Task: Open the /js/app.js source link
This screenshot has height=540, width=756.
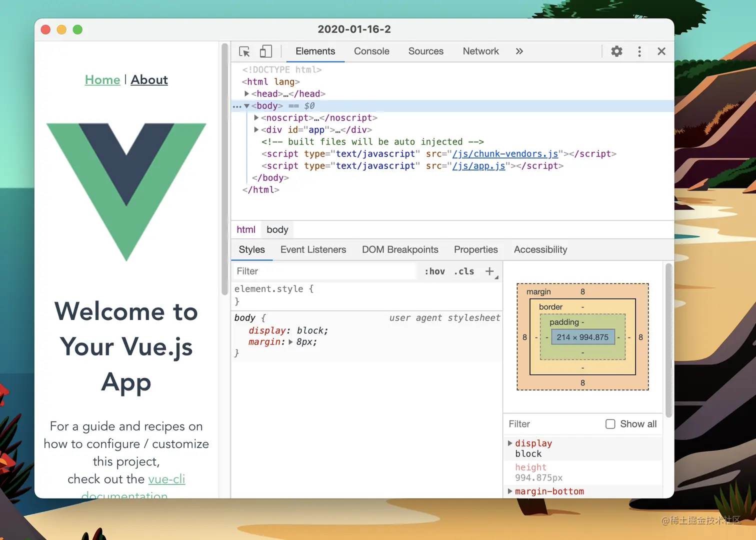Action: coord(478,166)
